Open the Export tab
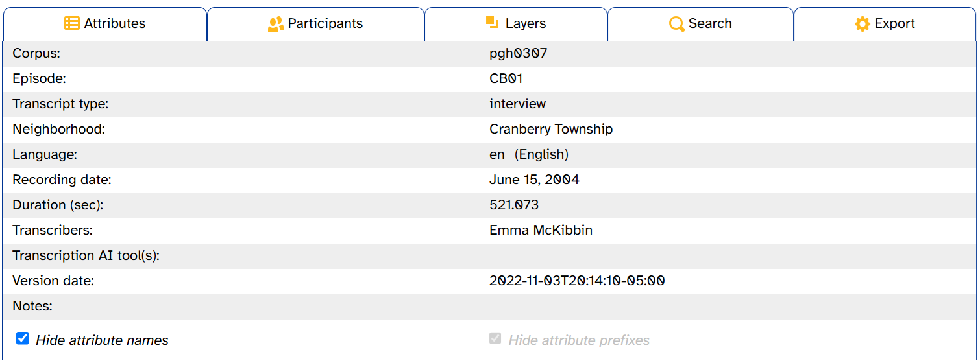The height and width of the screenshot is (363, 980). click(885, 24)
